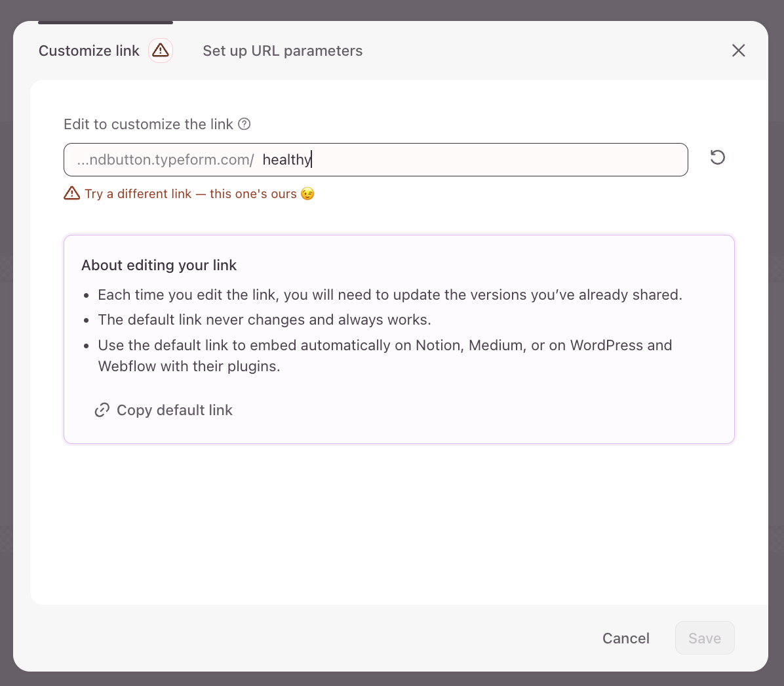Viewport: 784px width, 686px height.
Task: Click the winking emoji in the error text
Action: tap(307, 194)
